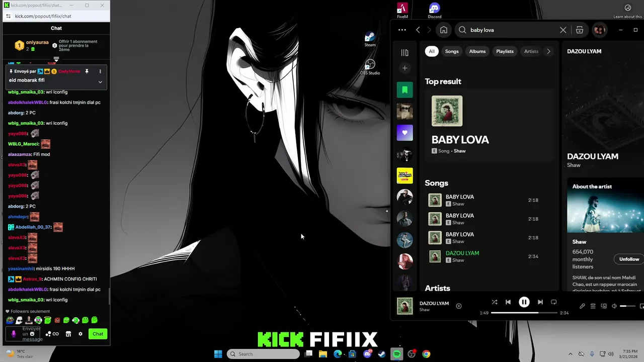Open the lyrics microphone view in Spotify

pyautogui.click(x=582, y=306)
